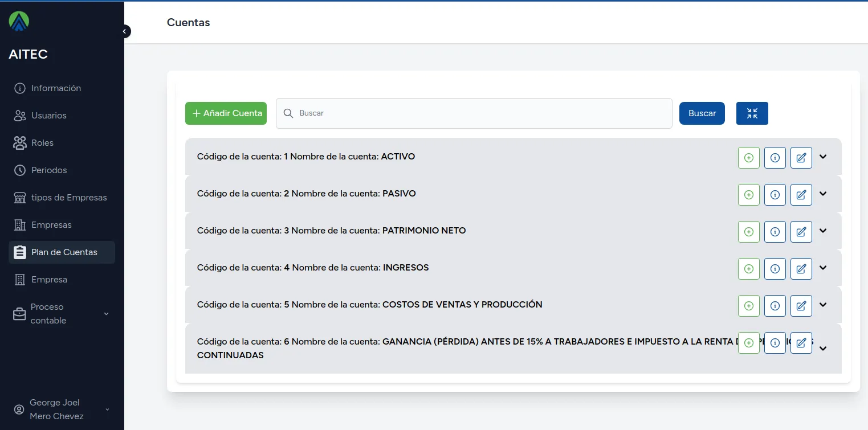Show info for COSTOS DE VENTAS Y PRODUCCIÓN
Image resolution: width=868 pixels, height=430 pixels.
[775, 306]
